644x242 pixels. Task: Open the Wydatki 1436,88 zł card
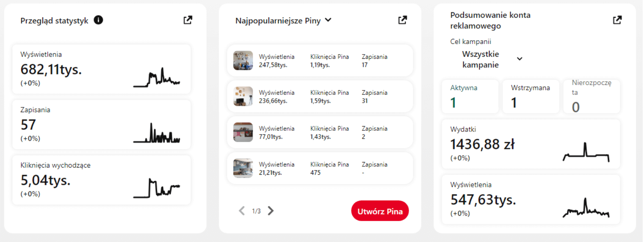coord(531,144)
